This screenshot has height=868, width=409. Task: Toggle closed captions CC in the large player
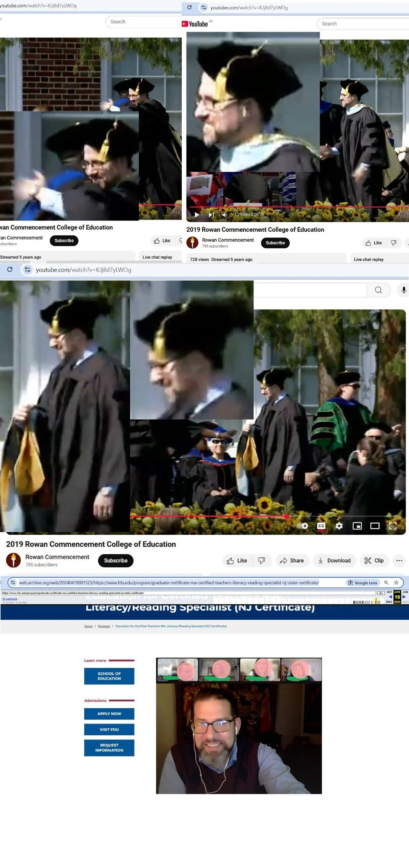pos(321,526)
